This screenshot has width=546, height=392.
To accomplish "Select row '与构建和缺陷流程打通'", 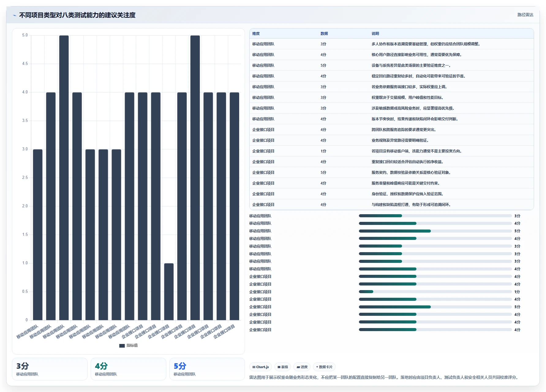I will (392, 205).
